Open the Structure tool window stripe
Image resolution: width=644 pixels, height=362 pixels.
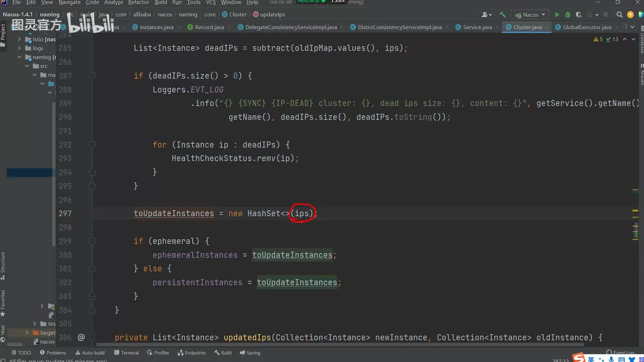(3, 265)
